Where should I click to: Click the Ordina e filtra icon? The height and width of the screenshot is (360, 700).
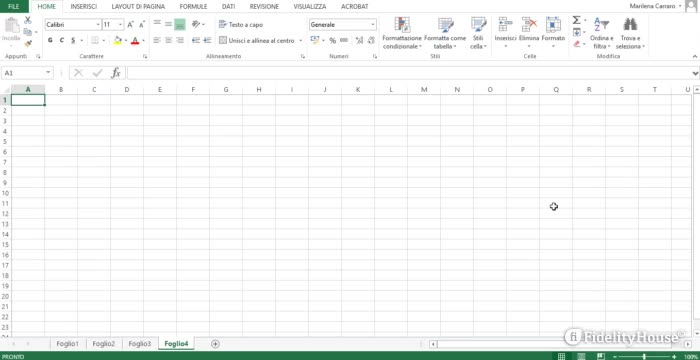(601, 24)
